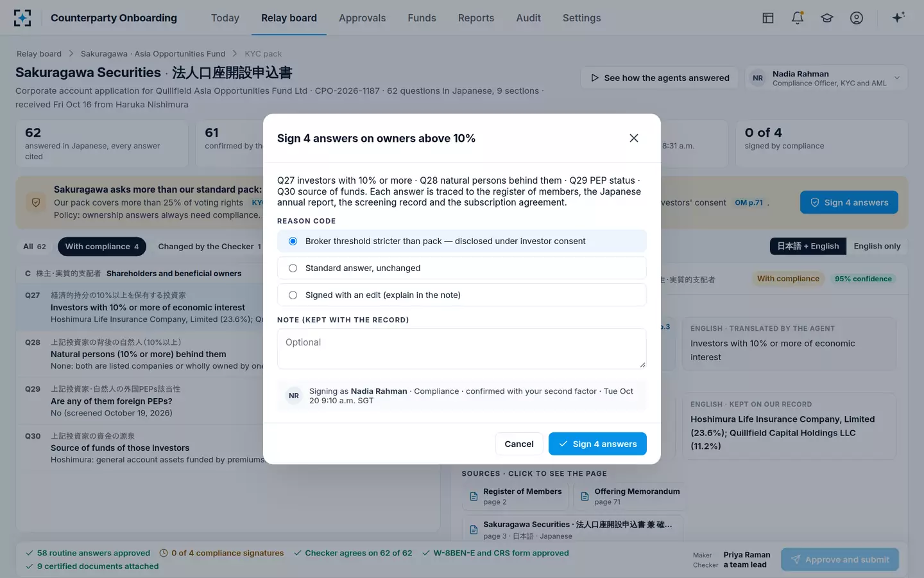Viewport: 924px width, 578px height.
Task: Open the AI sparkle assistant icon
Action: click(898, 17)
